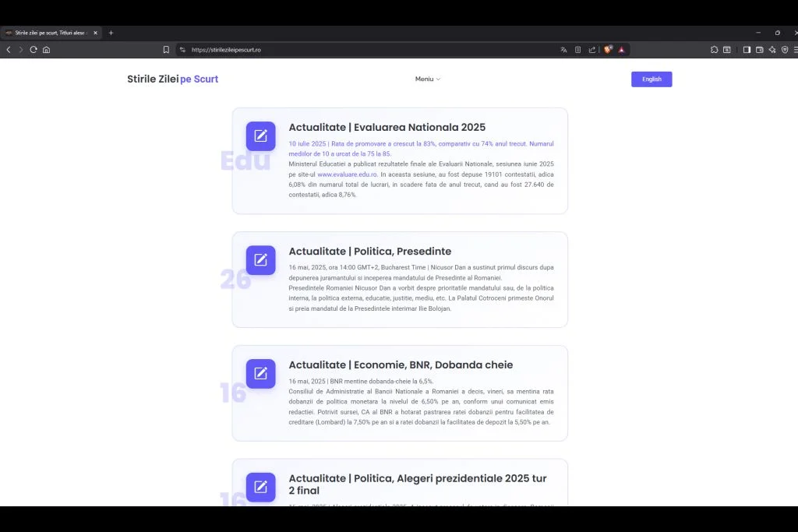Open the extensions puzzle icon
The image size is (798, 532).
point(714,50)
